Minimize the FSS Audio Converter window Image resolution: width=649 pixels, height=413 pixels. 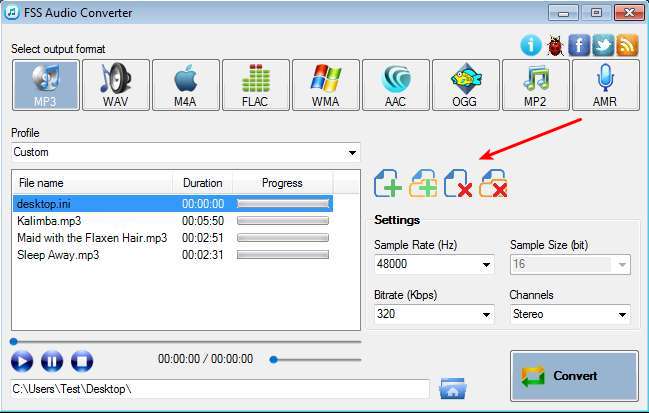pos(563,13)
